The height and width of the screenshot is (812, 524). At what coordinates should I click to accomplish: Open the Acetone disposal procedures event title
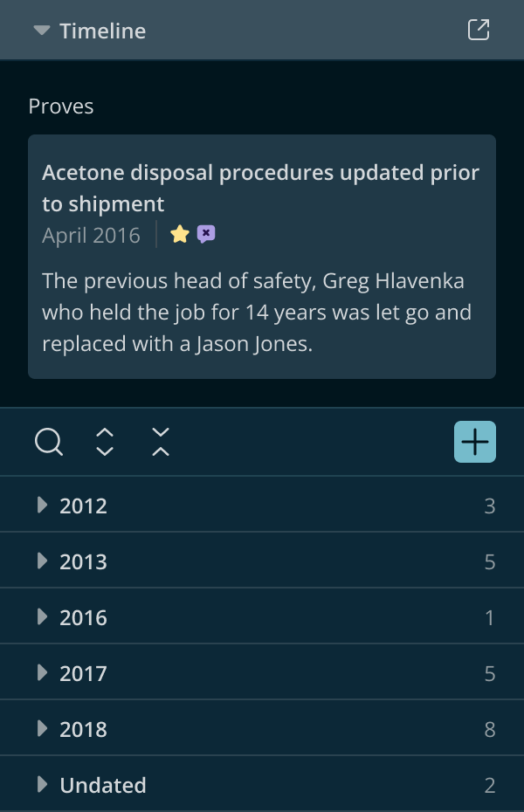pyautogui.click(x=260, y=188)
